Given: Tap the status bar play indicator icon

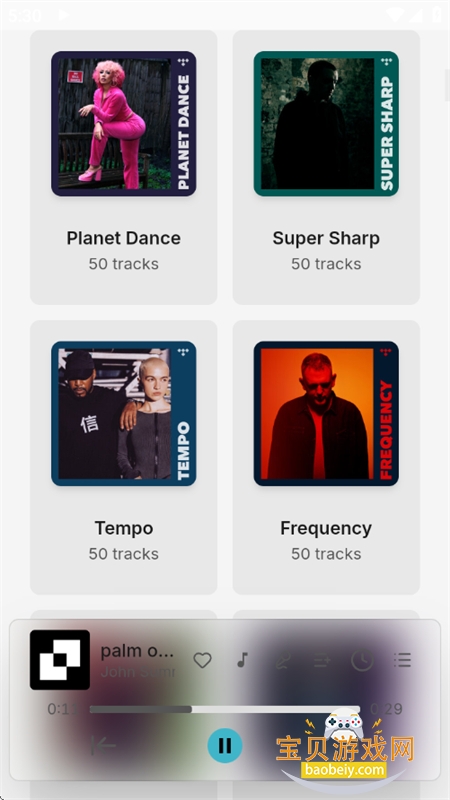Looking at the screenshot, I should 63,14.
